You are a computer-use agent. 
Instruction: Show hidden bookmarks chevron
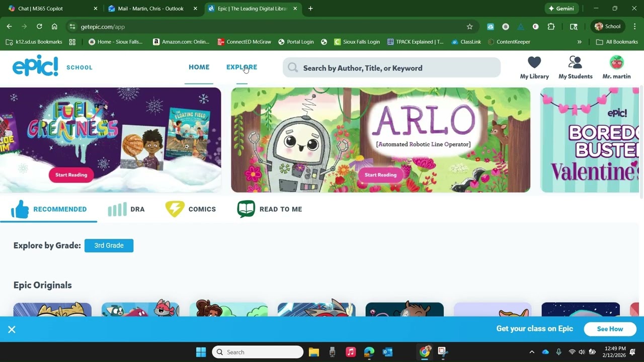(579, 42)
